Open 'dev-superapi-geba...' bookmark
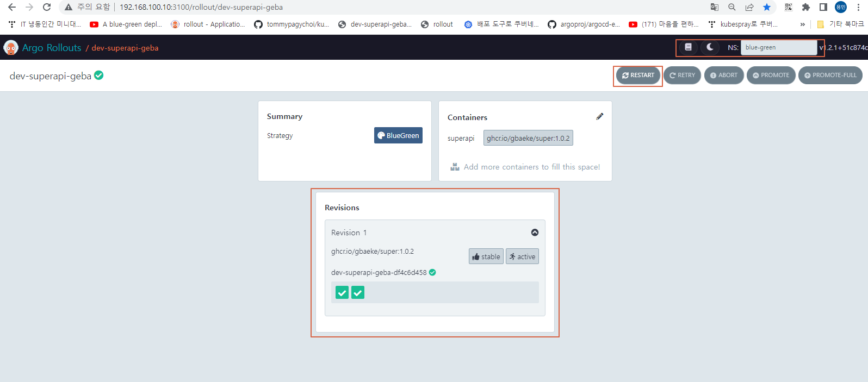Viewport: 868px width, 382px height. click(375, 24)
